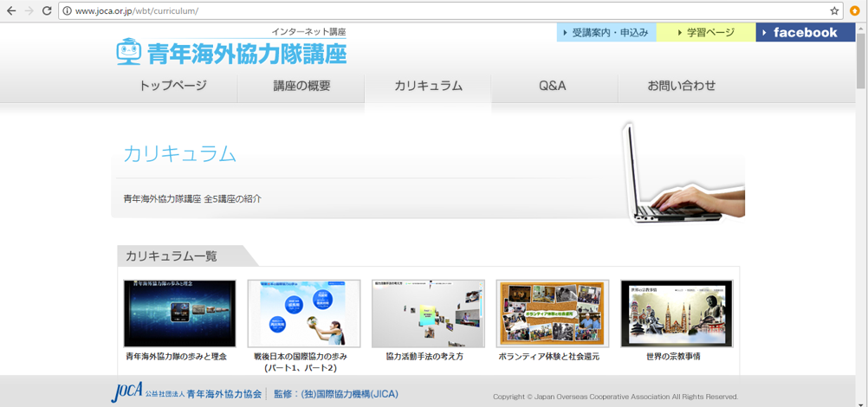Open the Q&A menu item
Screen dimensions: 868x407
tap(554, 86)
